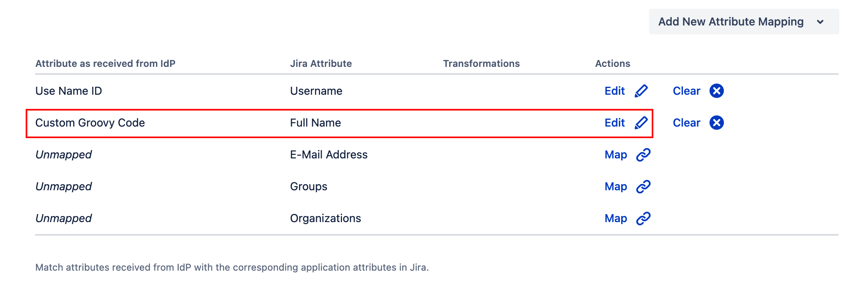Click pencil icon in Username row

pos(641,91)
